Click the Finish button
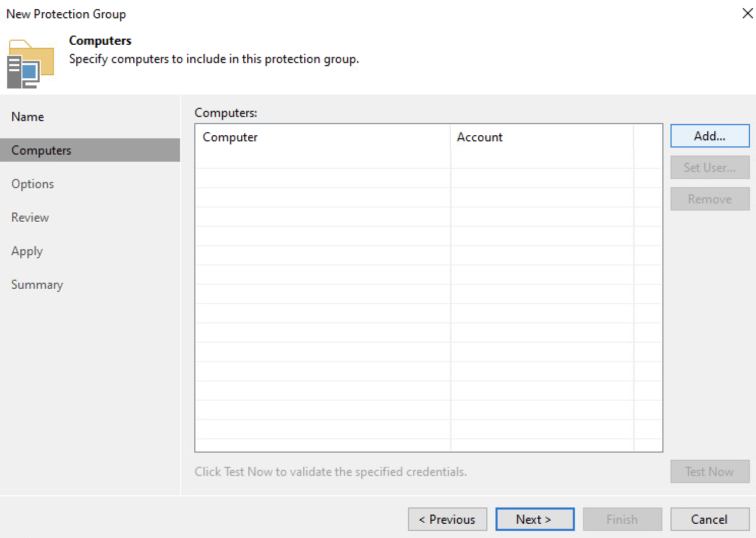Screen dimensions: 756x538 [622, 519]
